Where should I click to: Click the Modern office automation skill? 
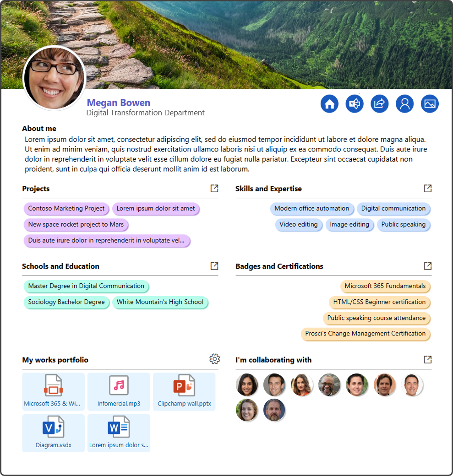coord(312,209)
